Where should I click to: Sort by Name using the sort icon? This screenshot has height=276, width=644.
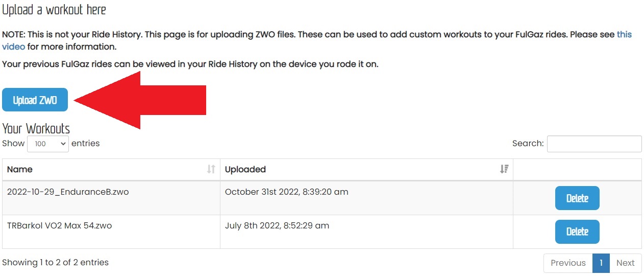point(211,169)
